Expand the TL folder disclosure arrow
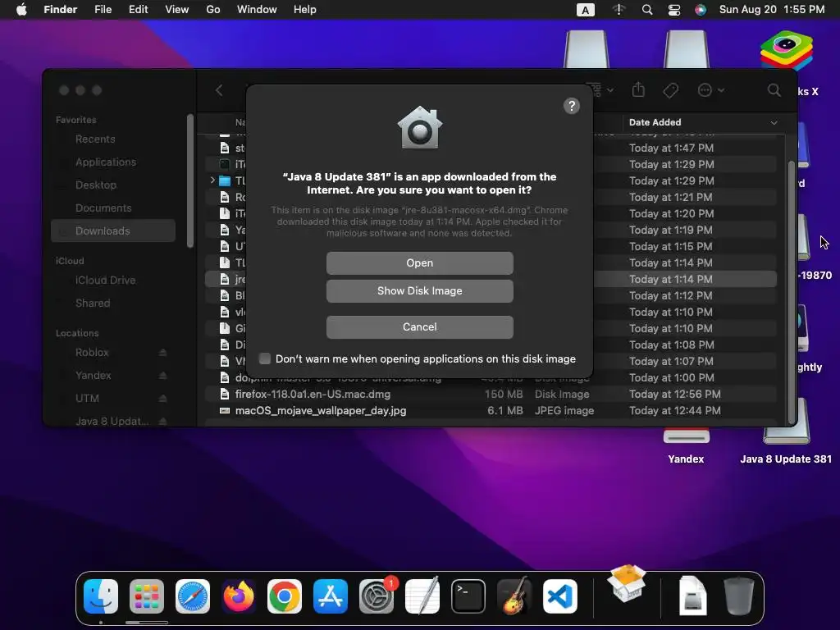Viewport: 840px width, 630px height. pyautogui.click(x=212, y=180)
